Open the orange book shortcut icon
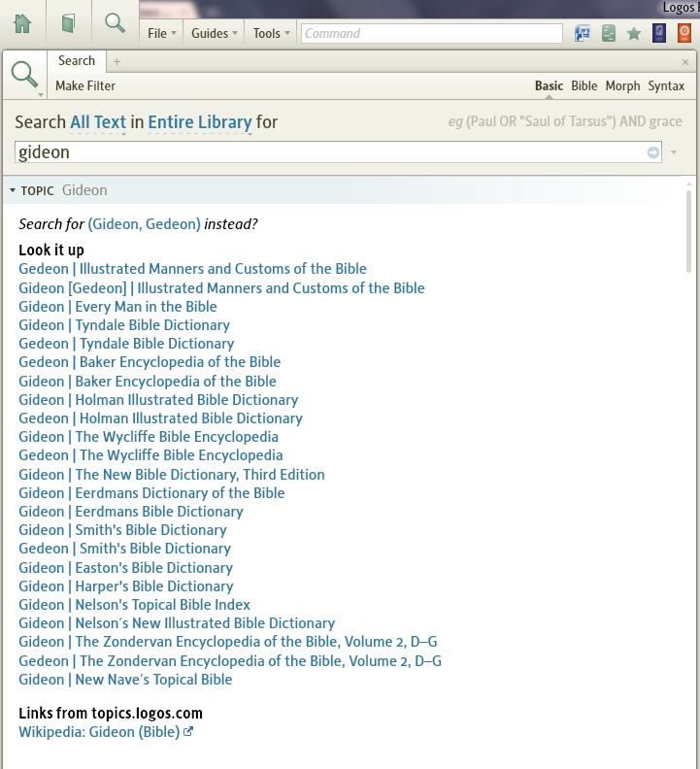 click(x=684, y=33)
